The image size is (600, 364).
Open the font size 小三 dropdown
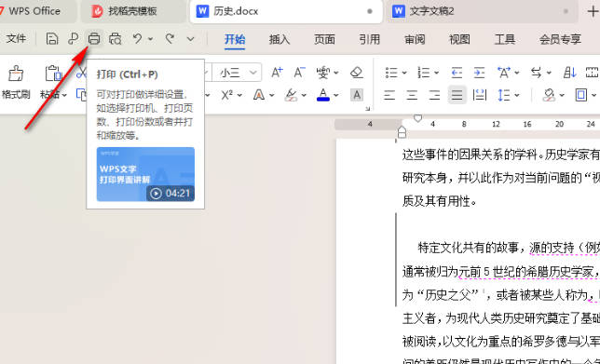tap(253, 73)
